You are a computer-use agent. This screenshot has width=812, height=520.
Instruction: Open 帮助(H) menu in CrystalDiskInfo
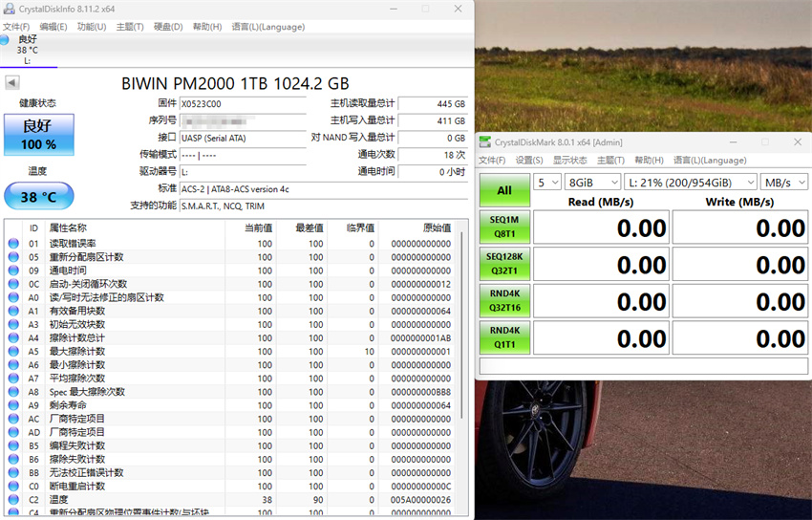tap(207, 27)
